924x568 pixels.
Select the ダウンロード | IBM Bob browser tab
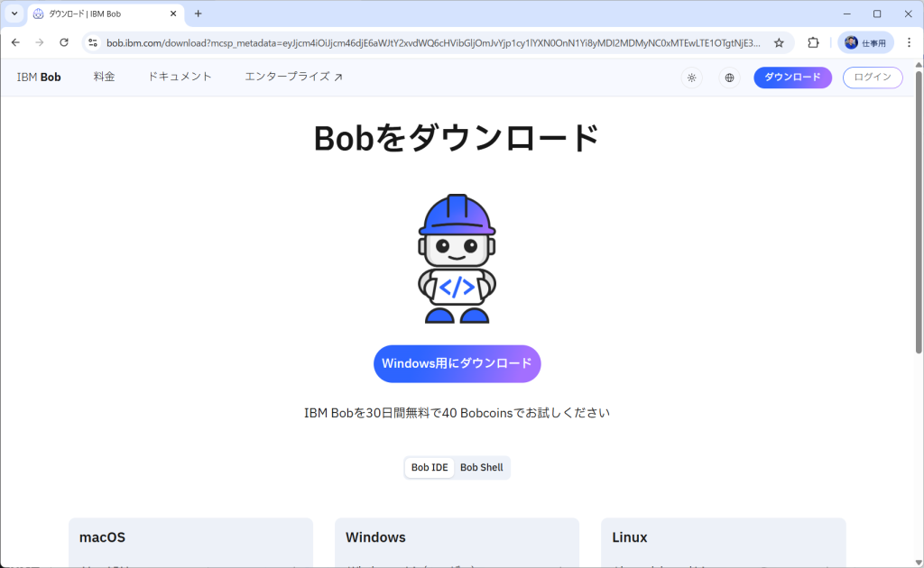(x=106, y=14)
